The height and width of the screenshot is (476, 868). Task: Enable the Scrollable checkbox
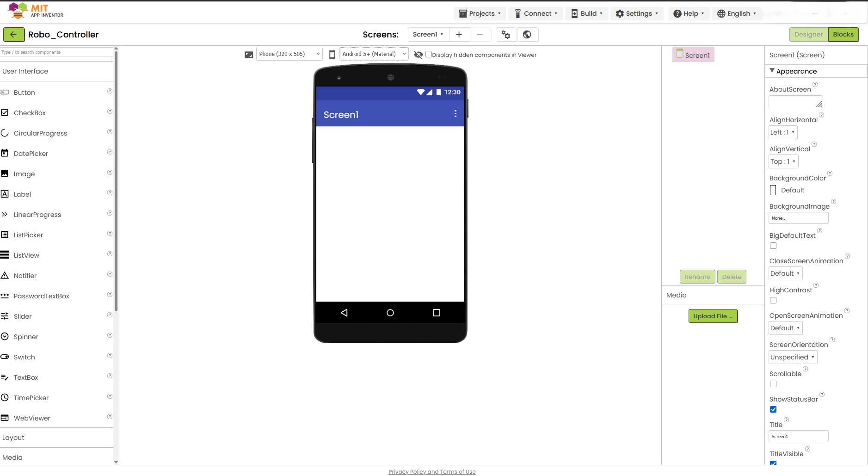(773, 384)
